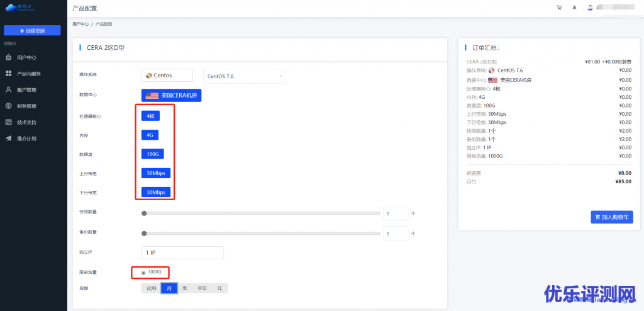This screenshot has height=311, width=644.
Task: Select 30Mbps for 上行带宽
Action: 156,173
